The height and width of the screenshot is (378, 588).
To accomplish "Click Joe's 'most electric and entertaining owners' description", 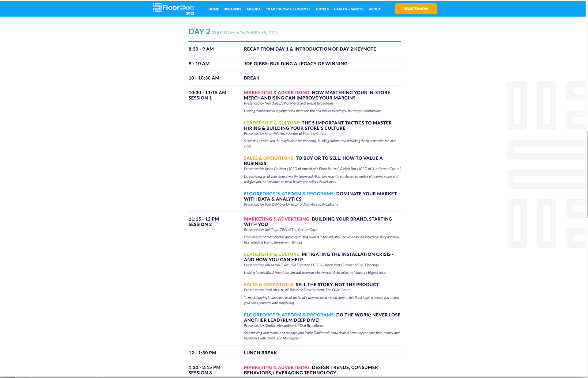I will [x=322, y=240].
